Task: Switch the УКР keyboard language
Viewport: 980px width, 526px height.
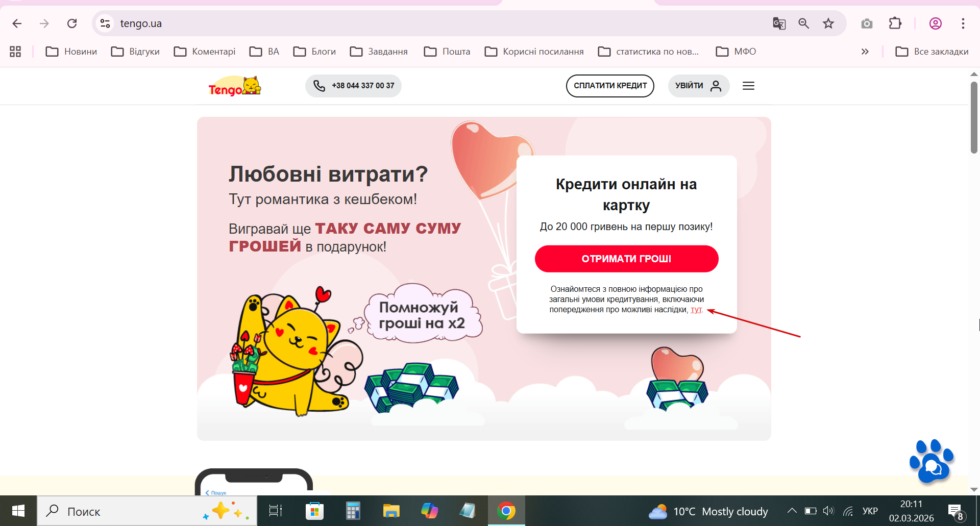Action: pos(870,511)
